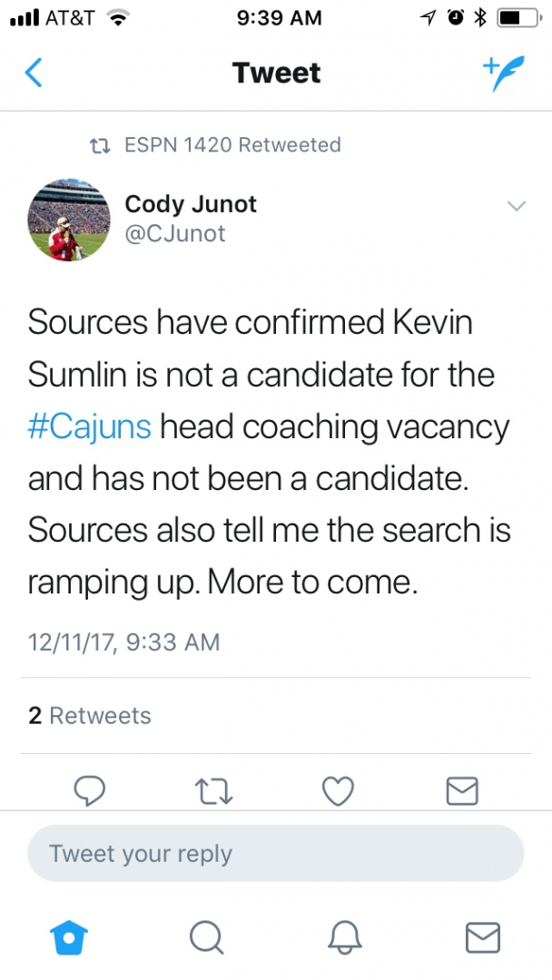The image size is (552, 980).
Task: Share tweet via direct message envelope icon
Action: tap(462, 791)
